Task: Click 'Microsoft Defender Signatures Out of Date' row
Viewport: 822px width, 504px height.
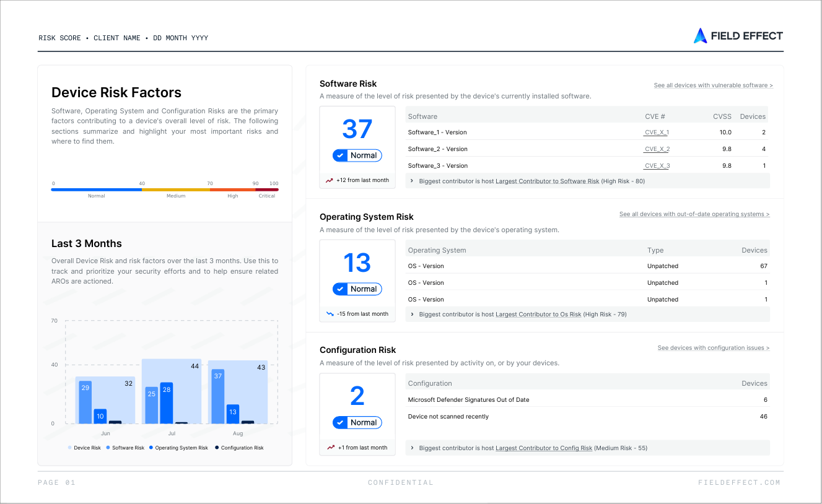Action: pyautogui.click(x=587, y=400)
